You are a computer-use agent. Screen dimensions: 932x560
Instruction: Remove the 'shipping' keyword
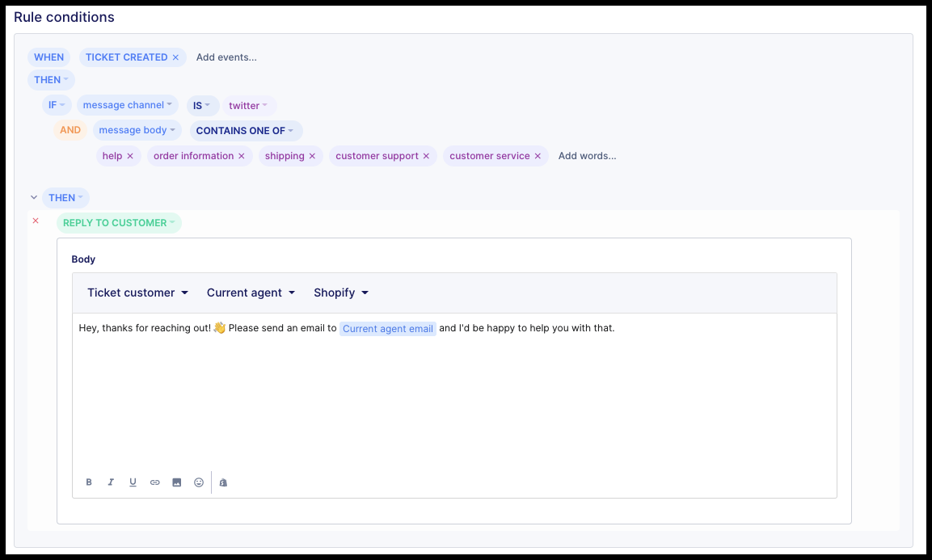312,156
